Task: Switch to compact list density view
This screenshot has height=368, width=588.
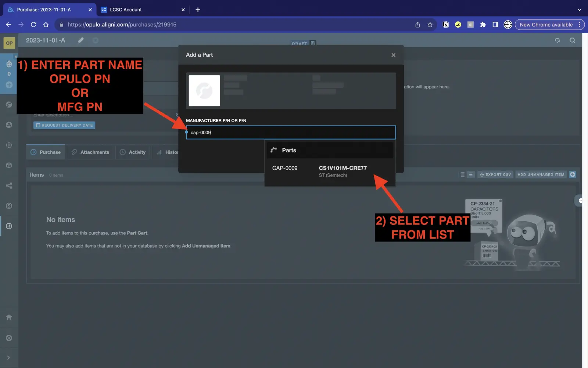Action: [x=463, y=174]
